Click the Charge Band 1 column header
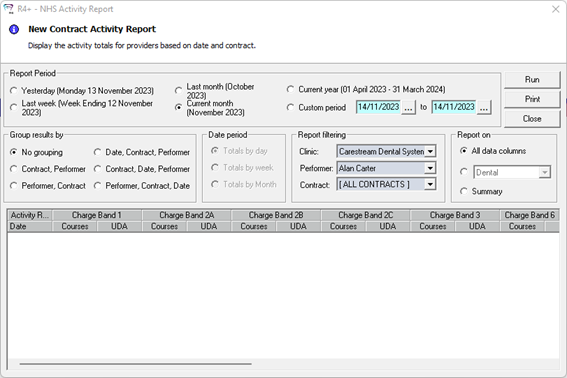This screenshot has height=378, width=567. coord(97,215)
